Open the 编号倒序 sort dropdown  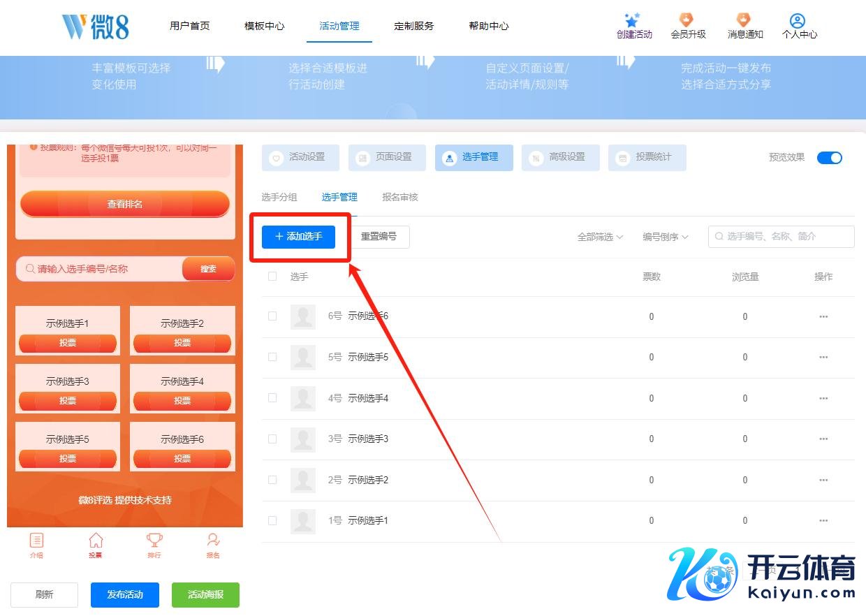point(665,237)
